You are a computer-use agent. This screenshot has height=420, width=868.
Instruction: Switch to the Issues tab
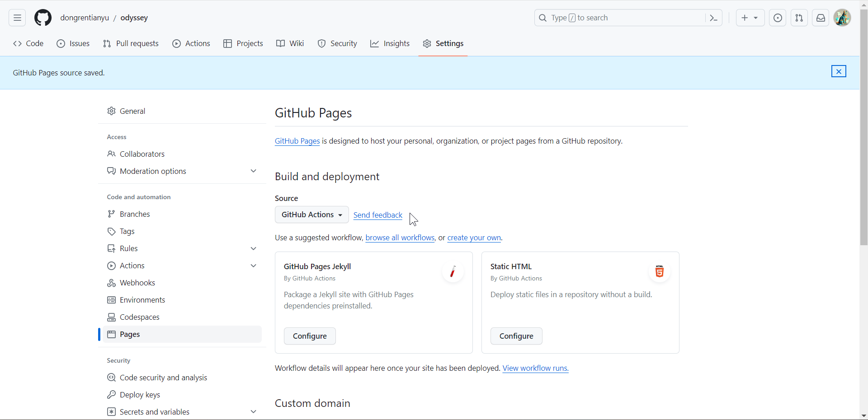point(73,43)
